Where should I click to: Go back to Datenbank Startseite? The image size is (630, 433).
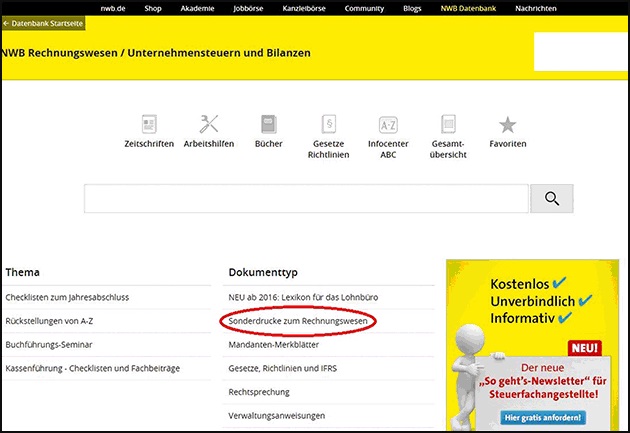coord(43,20)
